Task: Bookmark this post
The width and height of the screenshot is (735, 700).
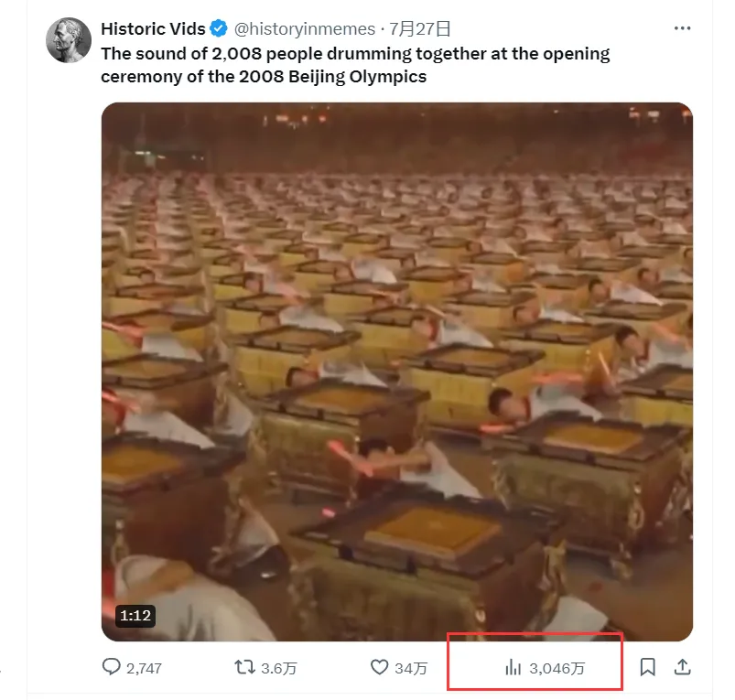Action: tap(647, 667)
